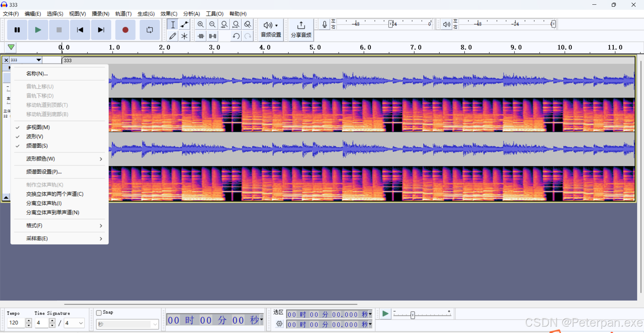The height and width of the screenshot is (333, 644).
Task: Enable the Snap checkbox
Action: (99, 313)
